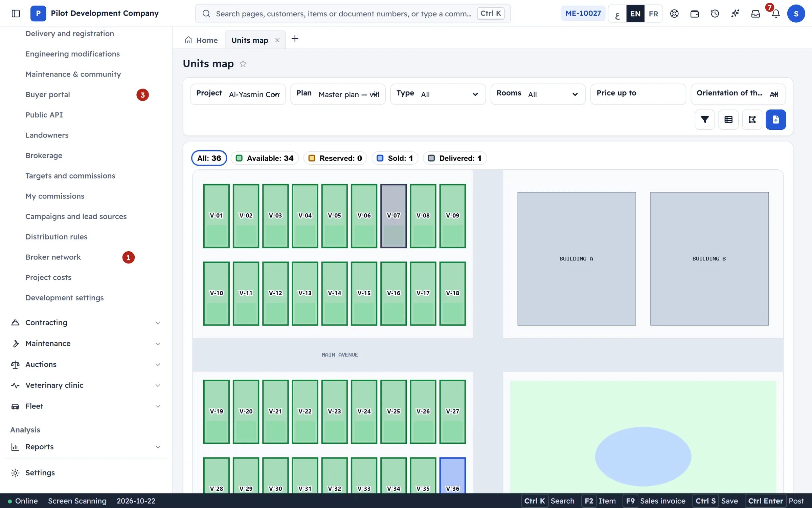Switch to table list view icon

pyautogui.click(x=728, y=120)
